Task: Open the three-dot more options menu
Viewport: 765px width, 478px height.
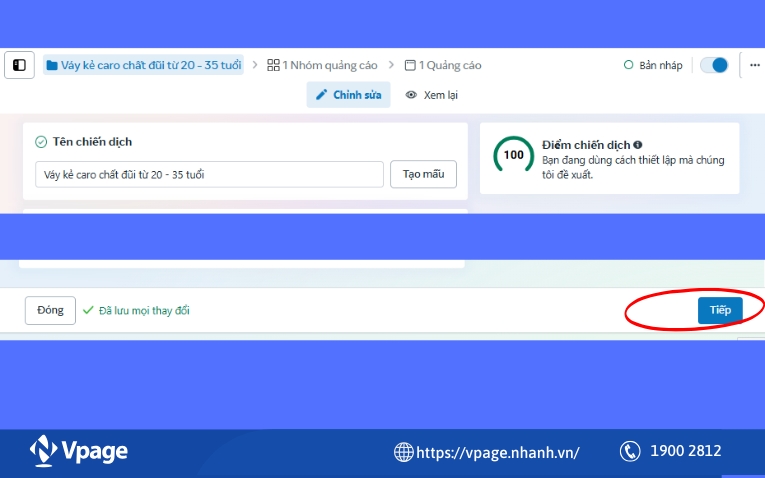Action: 755,65
